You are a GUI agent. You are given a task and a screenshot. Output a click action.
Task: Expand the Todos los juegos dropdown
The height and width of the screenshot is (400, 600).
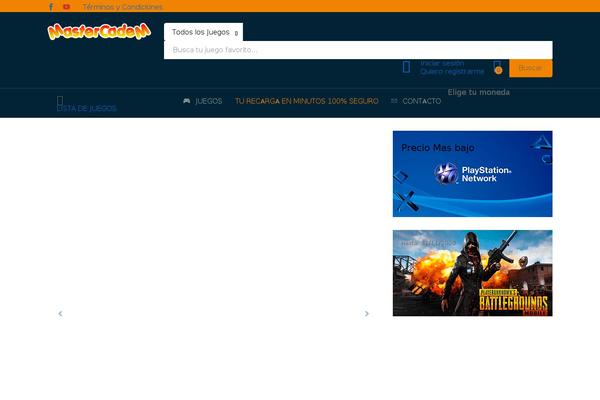[x=204, y=32]
